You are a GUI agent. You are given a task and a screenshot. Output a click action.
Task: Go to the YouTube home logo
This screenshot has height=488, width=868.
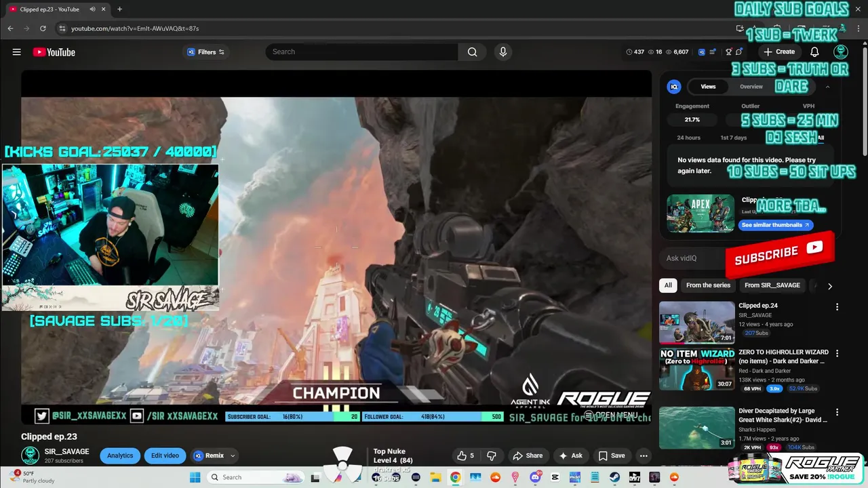(x=54, y=52)
